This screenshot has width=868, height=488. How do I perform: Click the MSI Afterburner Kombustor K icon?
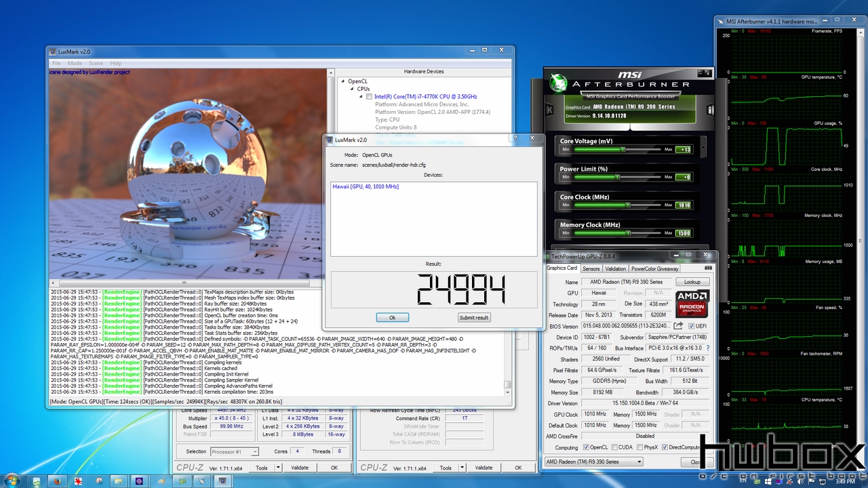[x=550, y=108]
